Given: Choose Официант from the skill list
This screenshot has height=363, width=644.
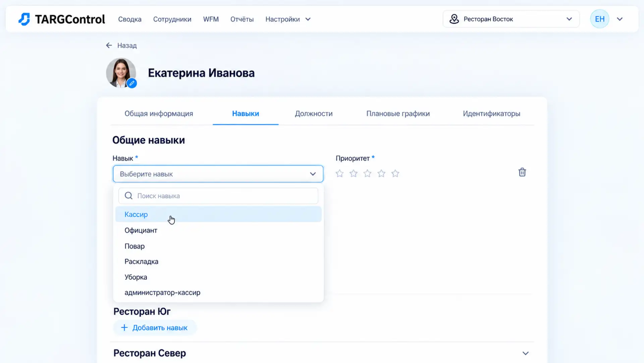Looking at the screenshot, I should coord(218,230).
